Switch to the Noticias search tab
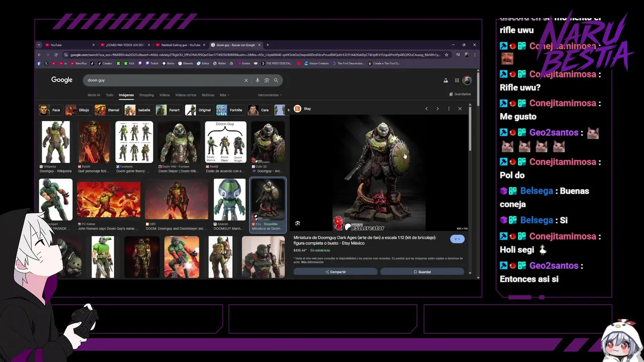Image resolution: width=644 pixels, height=362 pixels. click(208, 95)
